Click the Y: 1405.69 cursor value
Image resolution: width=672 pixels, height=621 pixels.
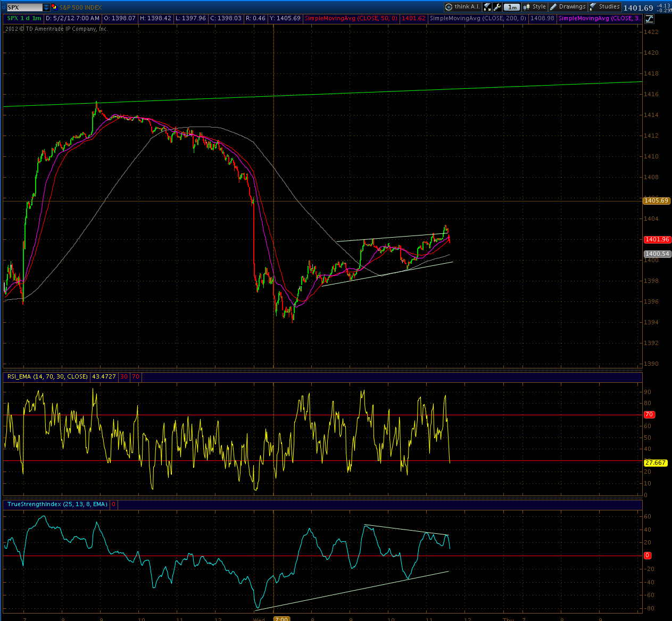286,18
